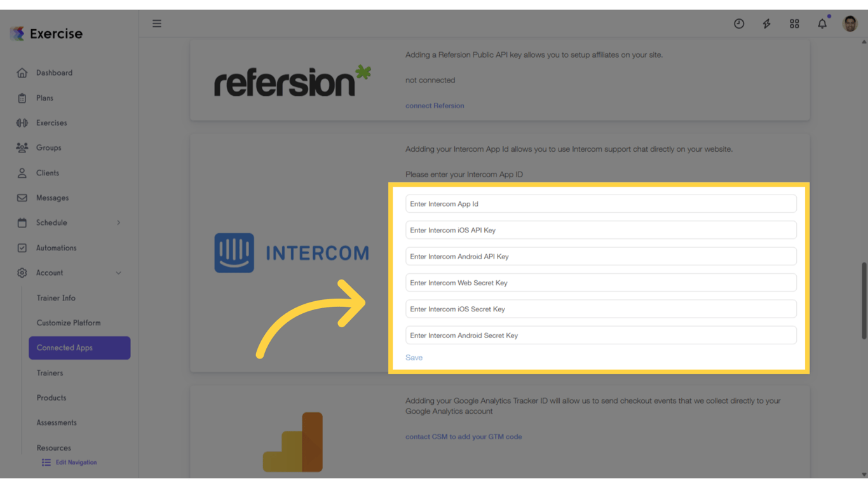868x488 pixels.
Task: Open the Dashboard from the sidebar
Action: point(54,72)
